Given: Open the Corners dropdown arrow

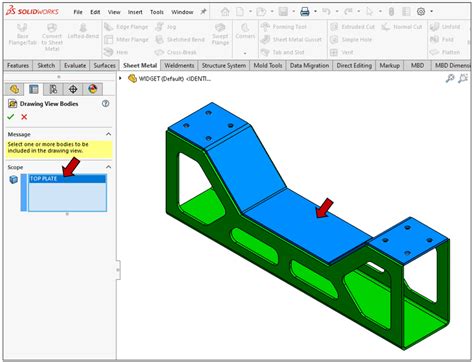Looking at the screenshot, I should point(245,53).
